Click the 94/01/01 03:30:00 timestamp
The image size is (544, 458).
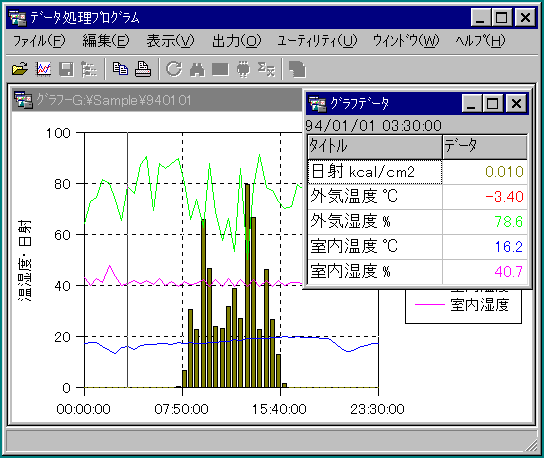[373, 126]
